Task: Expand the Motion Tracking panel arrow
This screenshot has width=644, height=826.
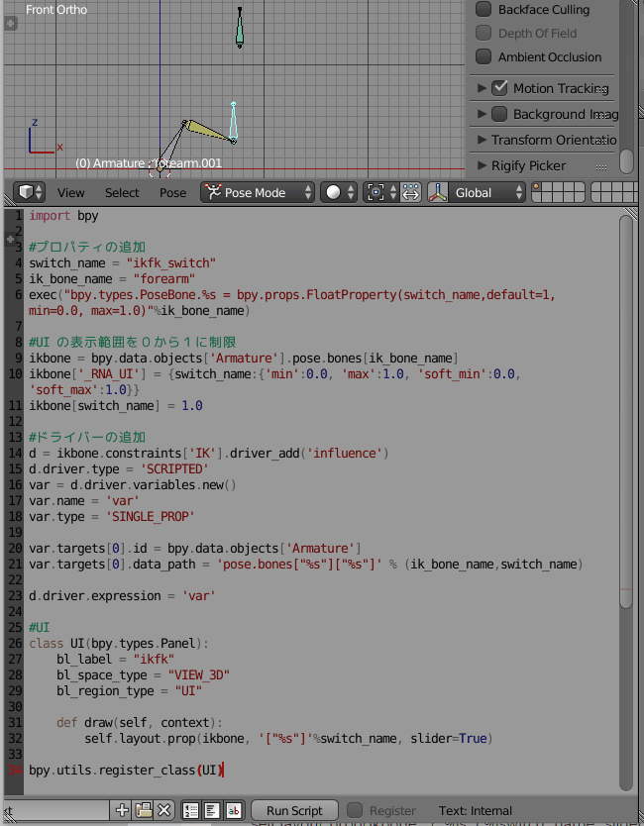Action: click(482, 88)
